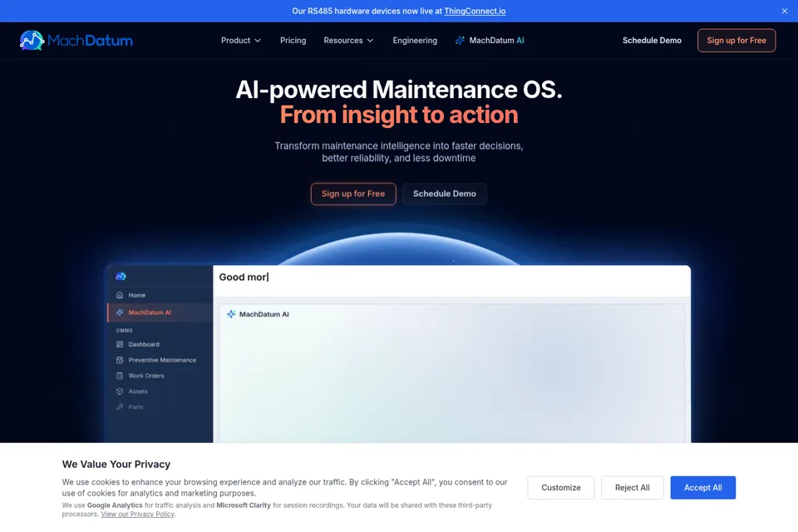Click the Dashboard icon in the sidebar
798x532 pixels.
(120, 345)
